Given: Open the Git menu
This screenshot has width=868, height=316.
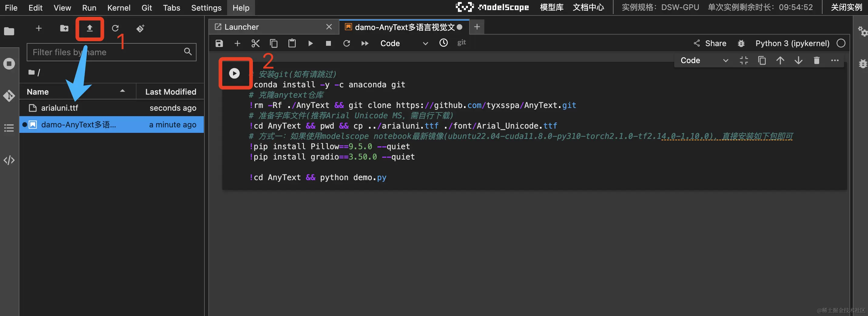Looking at the screenshot, I should 146,7.
